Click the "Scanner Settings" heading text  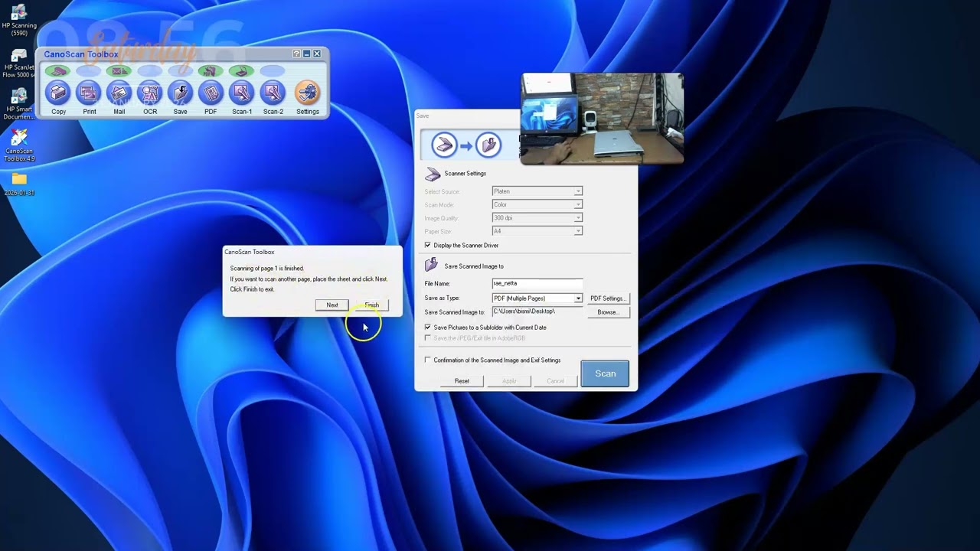tap(465, 174)
